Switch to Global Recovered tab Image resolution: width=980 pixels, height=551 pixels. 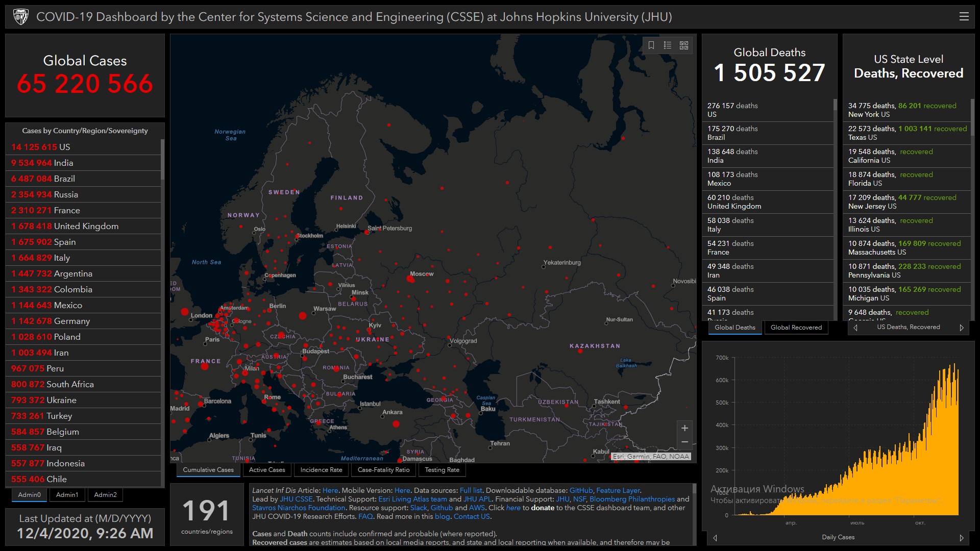[x=796, y=328]
